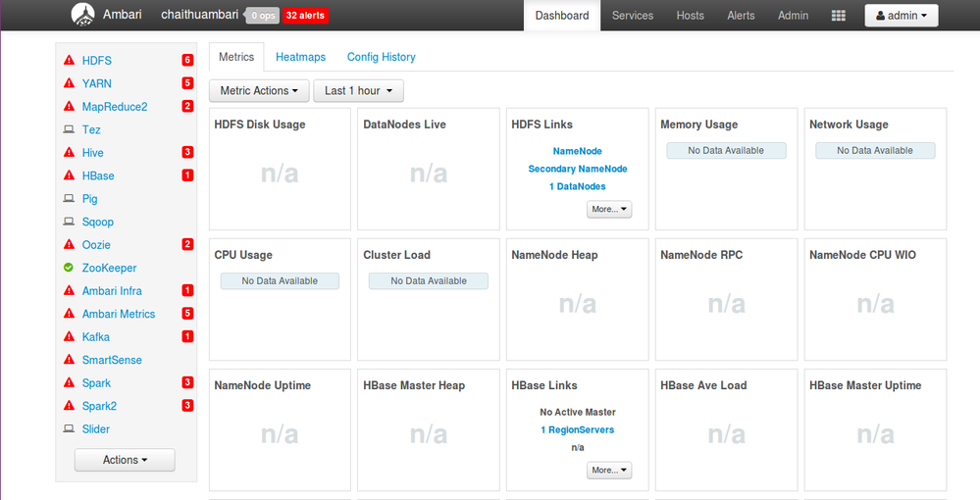Image resolution: width=980 pixels, height=500 pixels.
Task: Click the chaithuambari cluster name
Action: pyautogui.click(x=199, y=15)
